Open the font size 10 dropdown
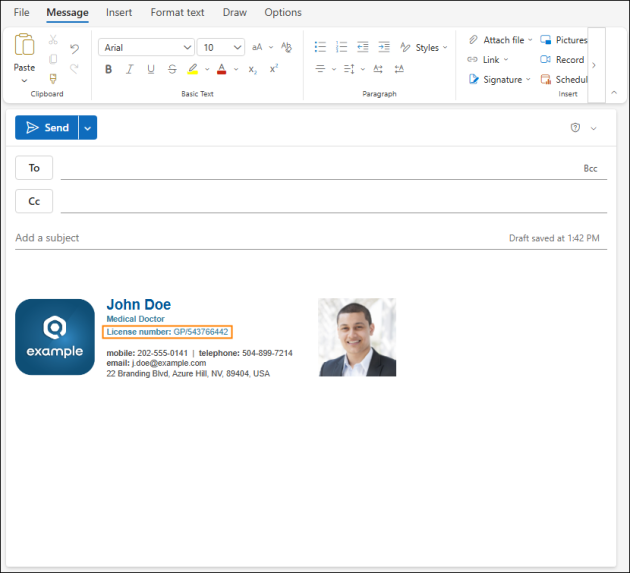The width and height of the screenshot is (630, 573). (221, 47)
